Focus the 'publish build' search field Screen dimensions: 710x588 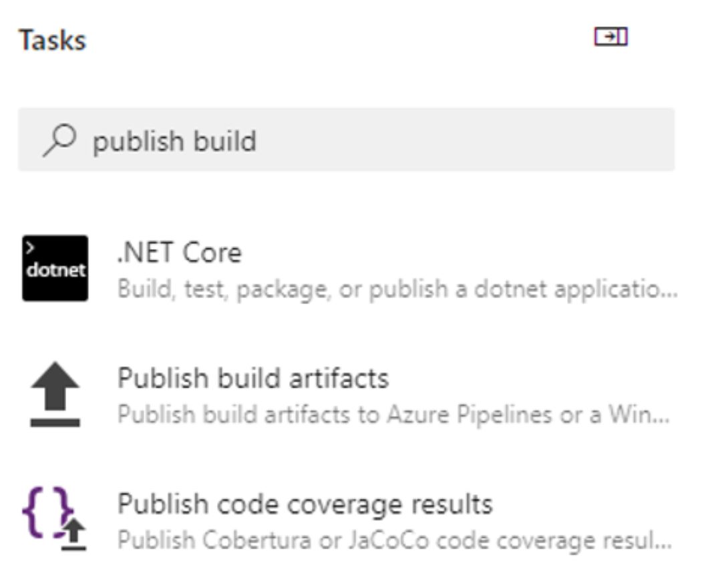click(347, 140)
